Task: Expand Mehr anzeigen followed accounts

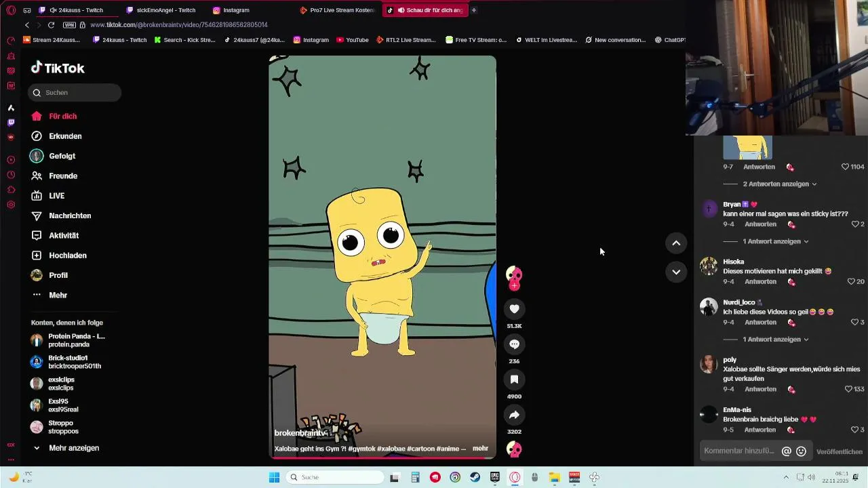Action: click(x=66, y=448)
